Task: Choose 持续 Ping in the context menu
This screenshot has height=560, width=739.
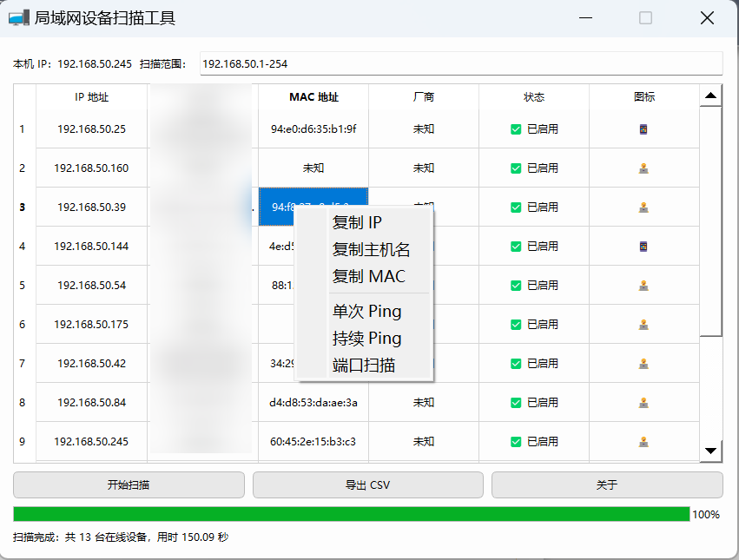Action: click(360, 339)
